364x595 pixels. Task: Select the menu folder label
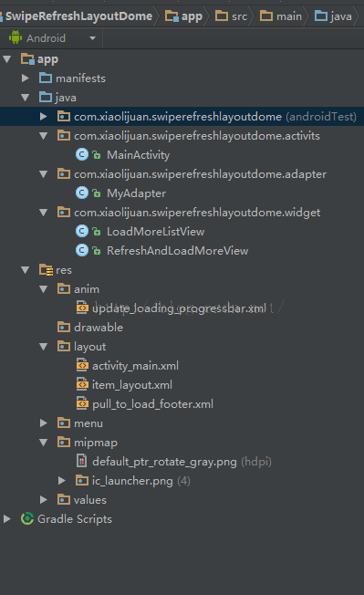click(x=88, y=423)
